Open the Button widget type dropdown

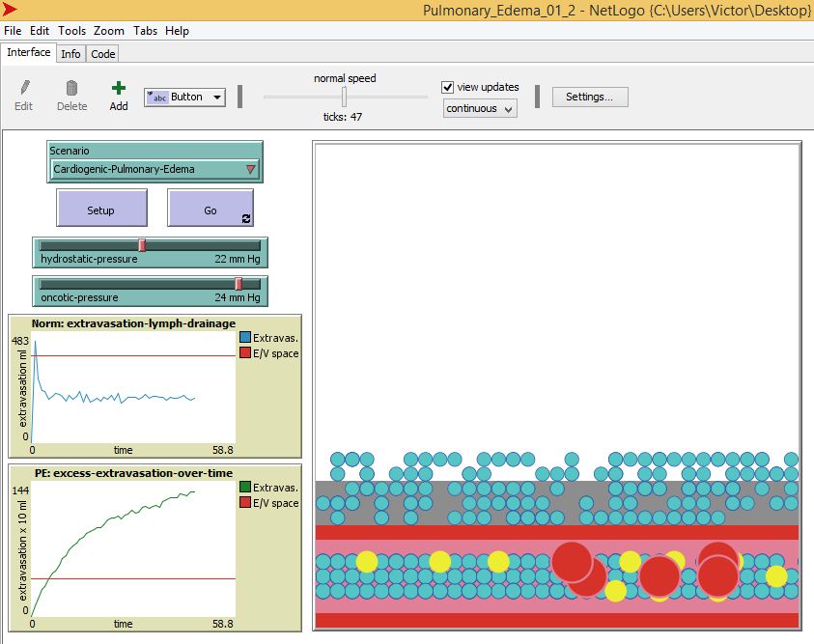tap(216, 98)
